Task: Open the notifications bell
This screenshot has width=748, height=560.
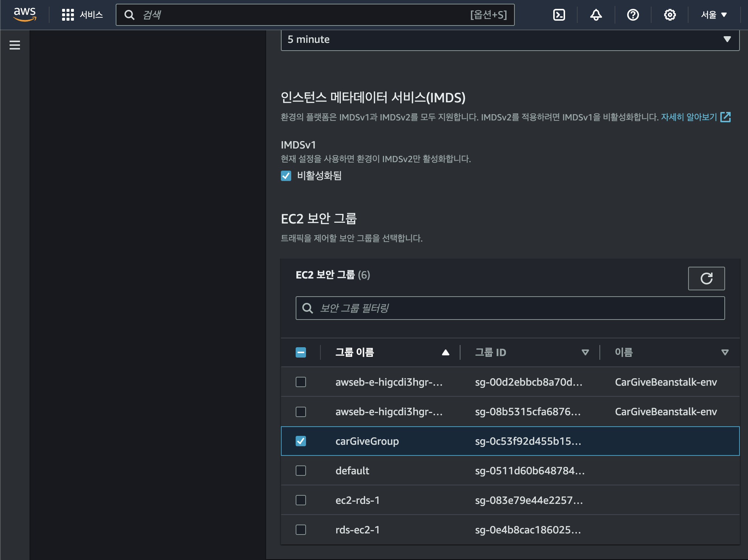Action: pos(596,15)
